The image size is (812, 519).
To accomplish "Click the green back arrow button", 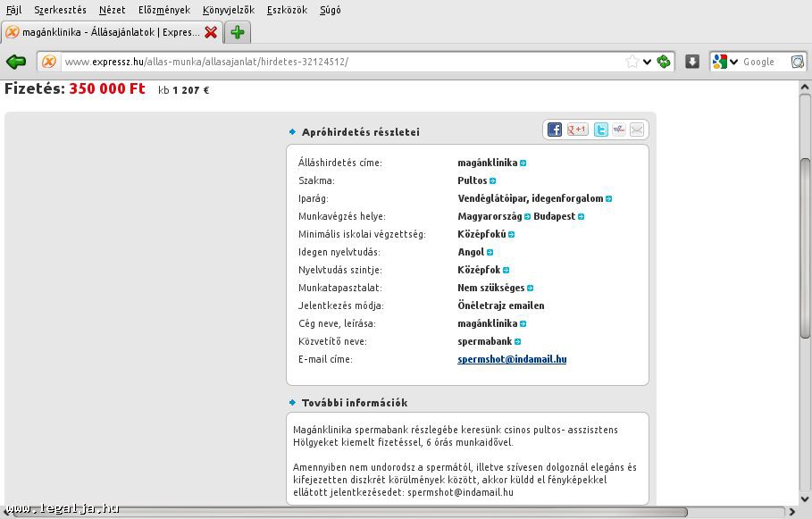I will click(x=16, y=62).
